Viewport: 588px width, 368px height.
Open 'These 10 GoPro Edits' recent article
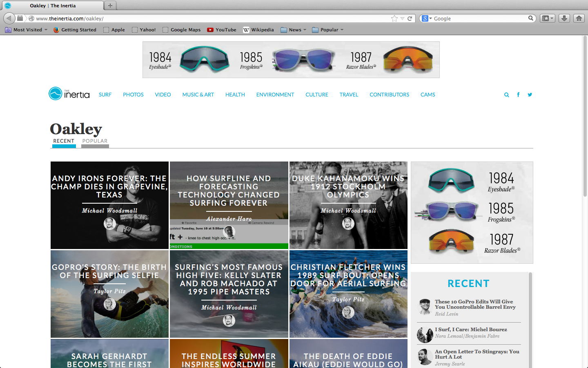point(475,304)
